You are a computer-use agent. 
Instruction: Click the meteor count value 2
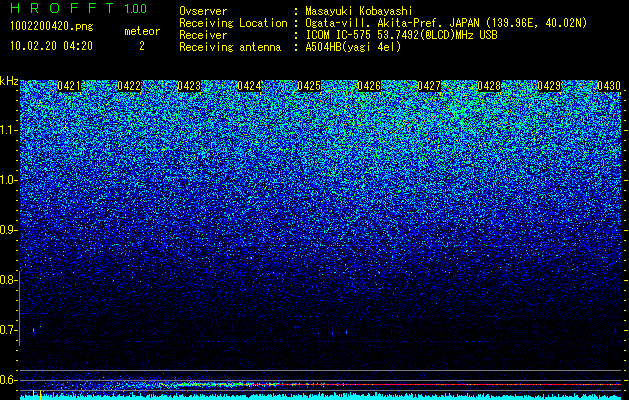pos(142,46)
